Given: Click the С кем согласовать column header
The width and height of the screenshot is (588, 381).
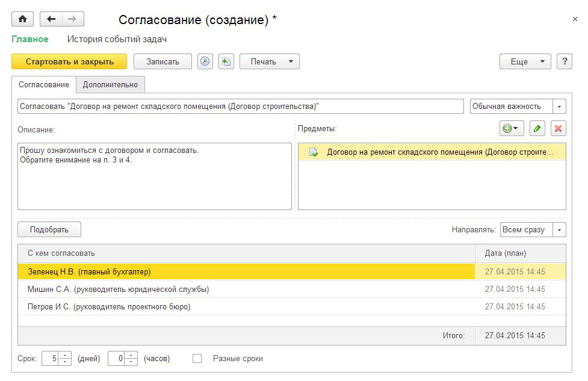Looking at the screenshot, I should 246,253.
